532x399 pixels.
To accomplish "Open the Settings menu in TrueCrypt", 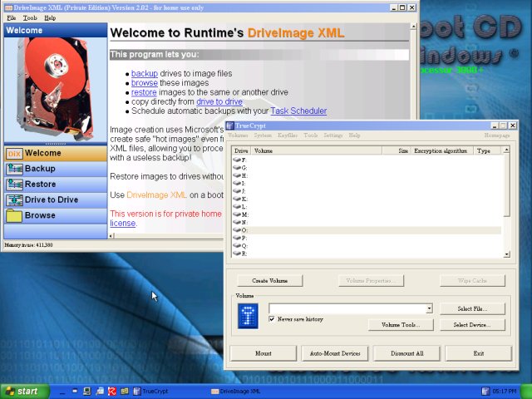I will [x=332, y=135].
